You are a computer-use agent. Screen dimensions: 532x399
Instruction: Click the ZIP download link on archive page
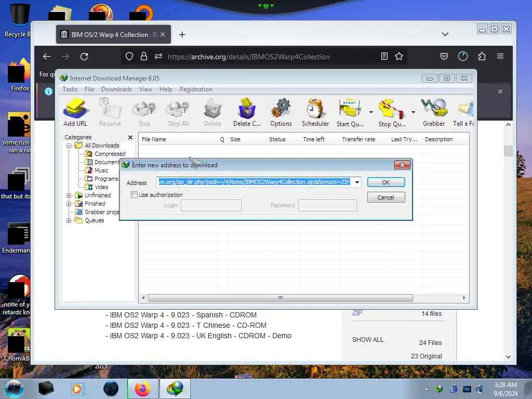coord(357,313)
